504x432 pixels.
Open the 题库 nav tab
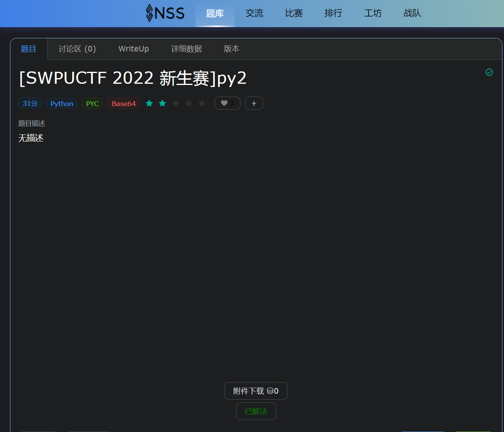pos(215,13)
